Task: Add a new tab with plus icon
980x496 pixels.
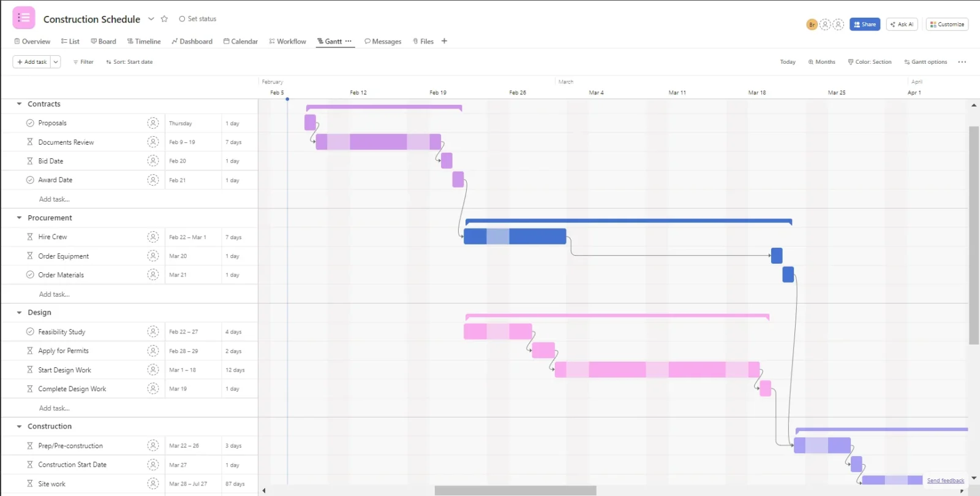Action: click(445, 41)
